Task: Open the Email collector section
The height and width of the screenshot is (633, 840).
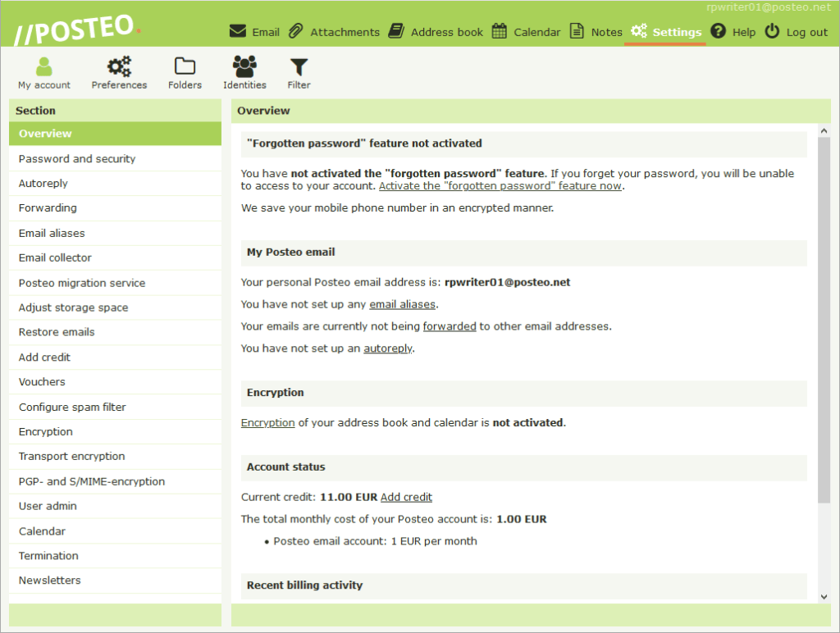Action: [x=115, y=257]
